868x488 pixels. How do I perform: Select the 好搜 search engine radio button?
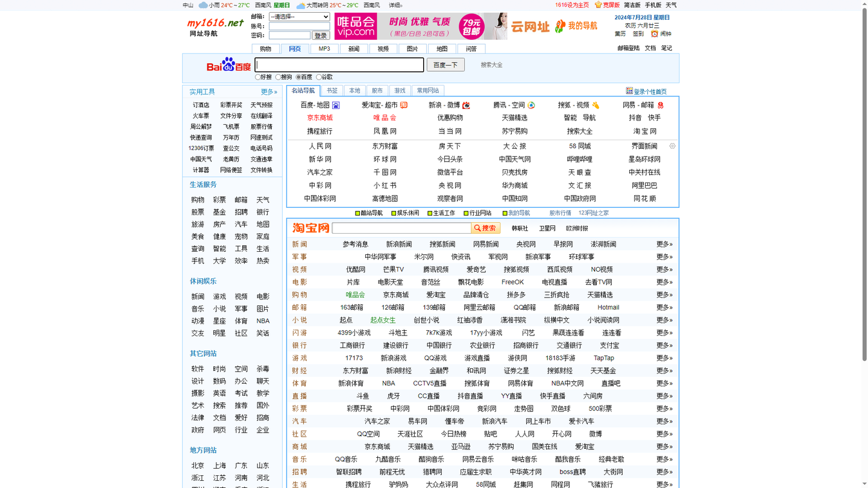click(x=257, y=77)
